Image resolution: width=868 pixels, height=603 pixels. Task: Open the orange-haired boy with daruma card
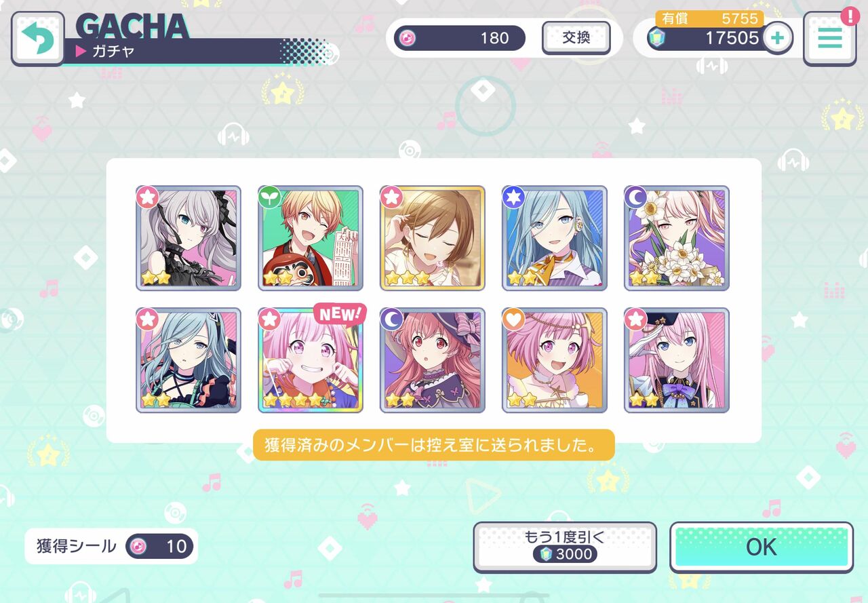[311, 238]
